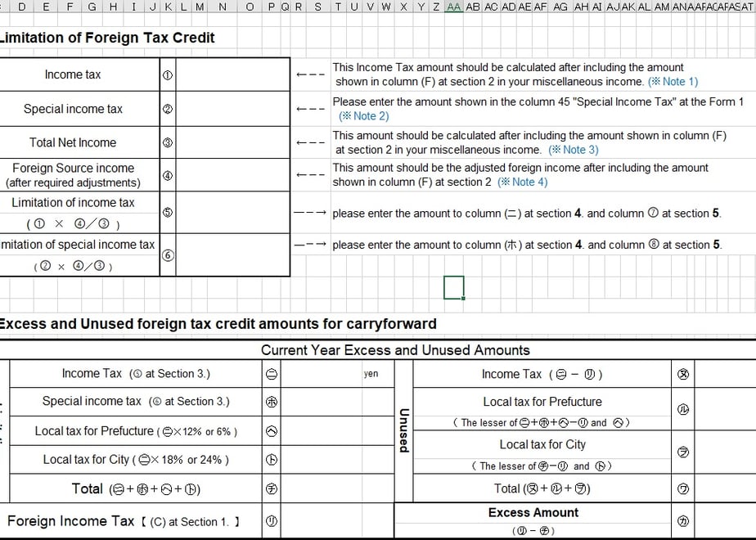Click 'Special income tax (⑥ at Section 3.)' label
The height and width of the screenshot is (540, 756).
point(136,401)
